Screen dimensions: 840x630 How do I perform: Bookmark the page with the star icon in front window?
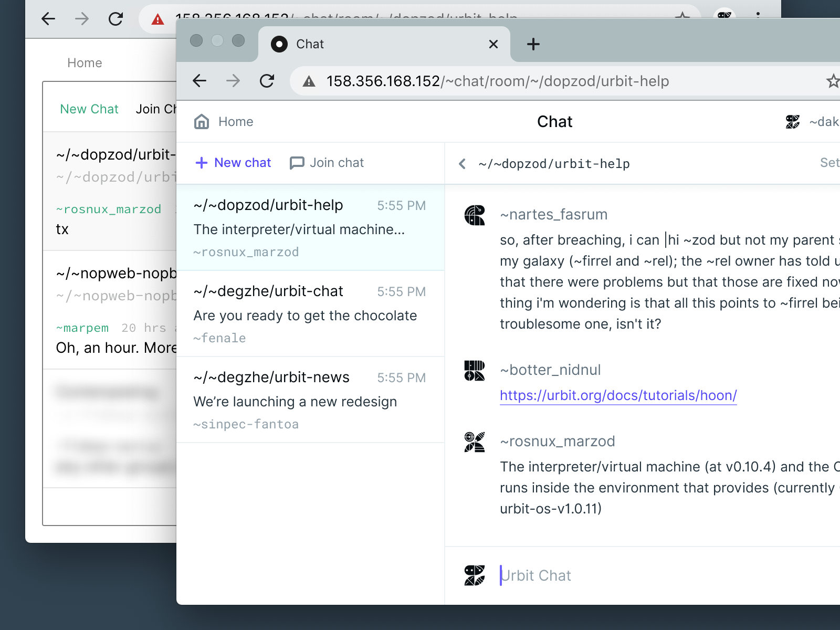pyautogui.click(x=833, y=81)
